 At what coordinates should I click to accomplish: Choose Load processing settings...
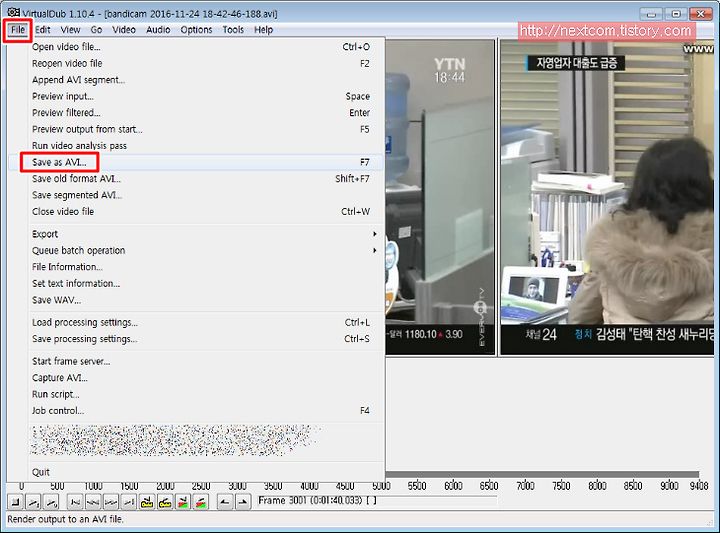pos(197,323)
